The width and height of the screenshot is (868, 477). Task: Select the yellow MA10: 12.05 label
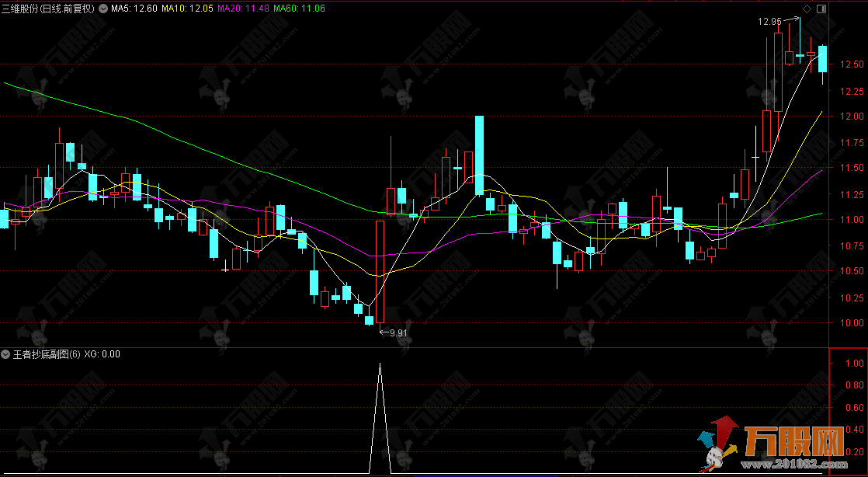[186, 9]
